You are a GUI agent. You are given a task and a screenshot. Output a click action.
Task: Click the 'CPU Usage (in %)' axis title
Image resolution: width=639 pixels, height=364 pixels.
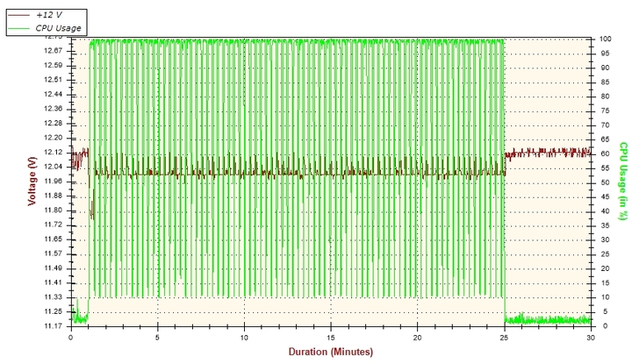[623, 182]
